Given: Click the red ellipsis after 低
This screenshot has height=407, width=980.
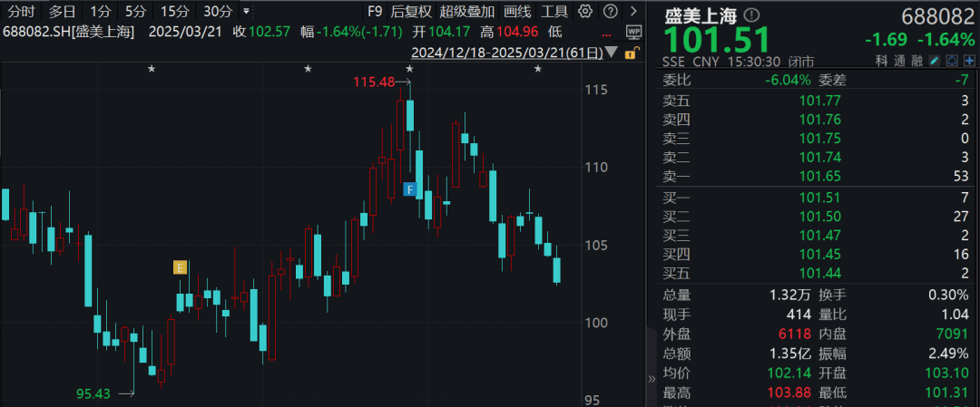Looking at the screenshot, I should point(604,34).
